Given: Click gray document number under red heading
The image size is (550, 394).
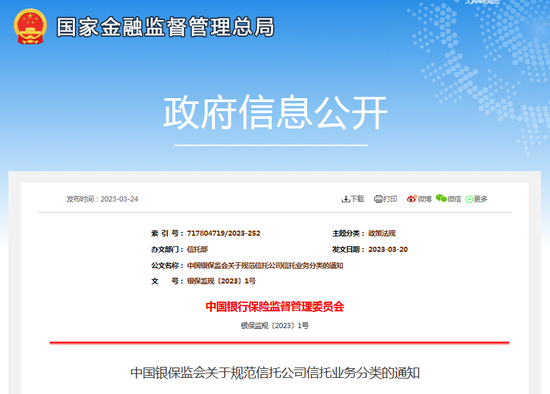Looking at the screenshot, I should pos(275,326).
